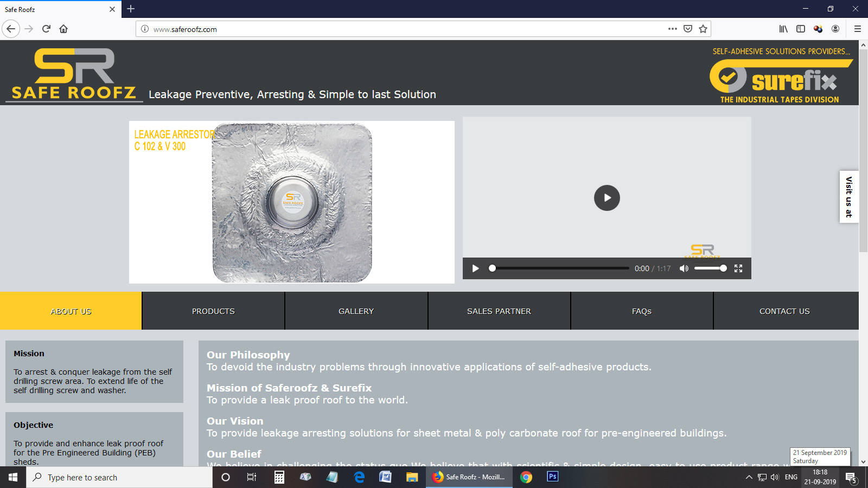Open the Windows Start menu
Viewport: 868px width, 488px height.
point(13,477)
